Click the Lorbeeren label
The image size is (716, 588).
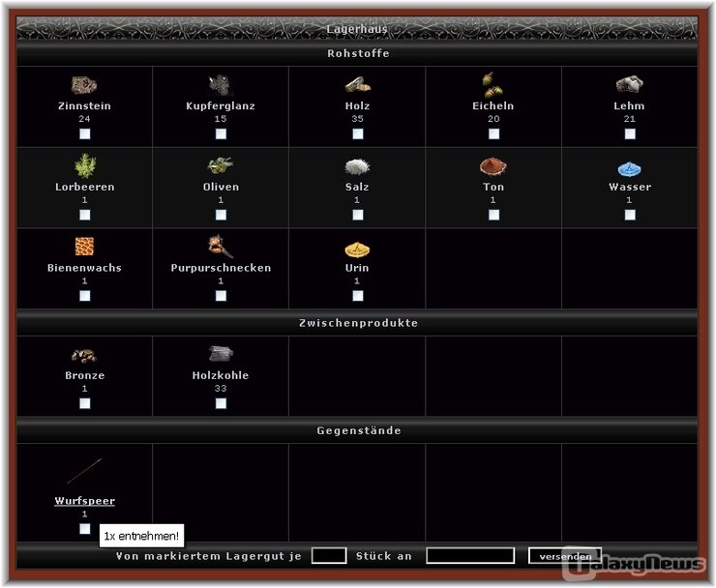pos(85,188)
